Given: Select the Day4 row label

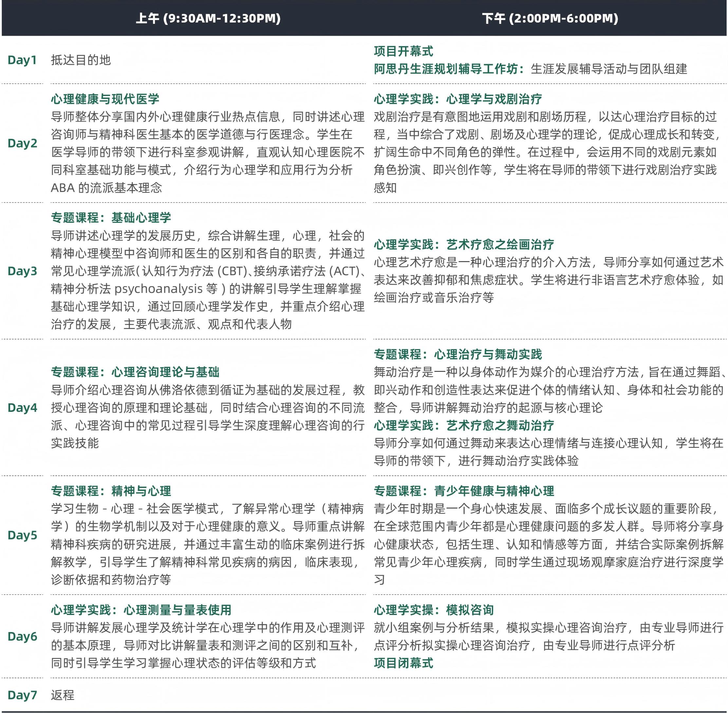Looking at the screenshot, I should coord(22,407).
